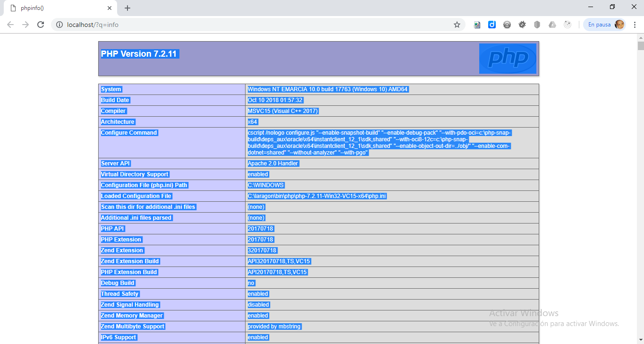Viewport: 644px width, 344px height.
Task: Click 'Configuration File (php.ini) Path' label
Action: tap(144, 185)
